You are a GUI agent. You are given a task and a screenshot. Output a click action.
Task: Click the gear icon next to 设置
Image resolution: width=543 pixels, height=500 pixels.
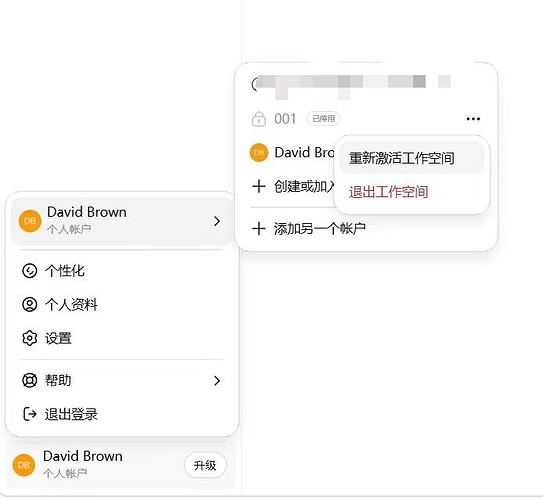pos(29,338)
